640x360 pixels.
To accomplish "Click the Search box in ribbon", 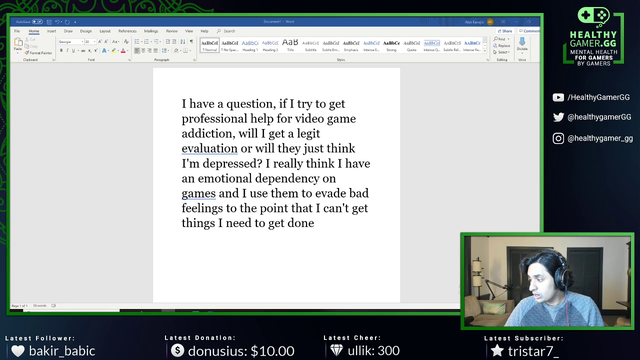I will [x=227, y=31].
